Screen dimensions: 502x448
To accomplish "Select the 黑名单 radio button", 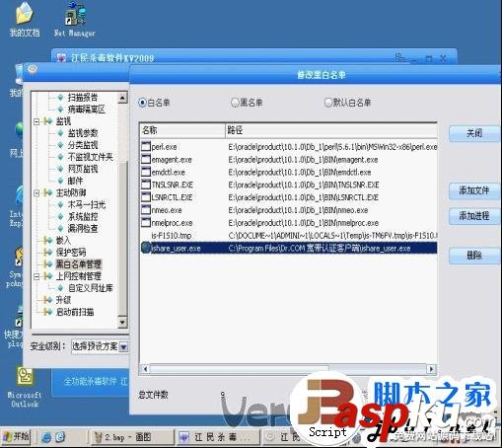I will coord(235,103).
